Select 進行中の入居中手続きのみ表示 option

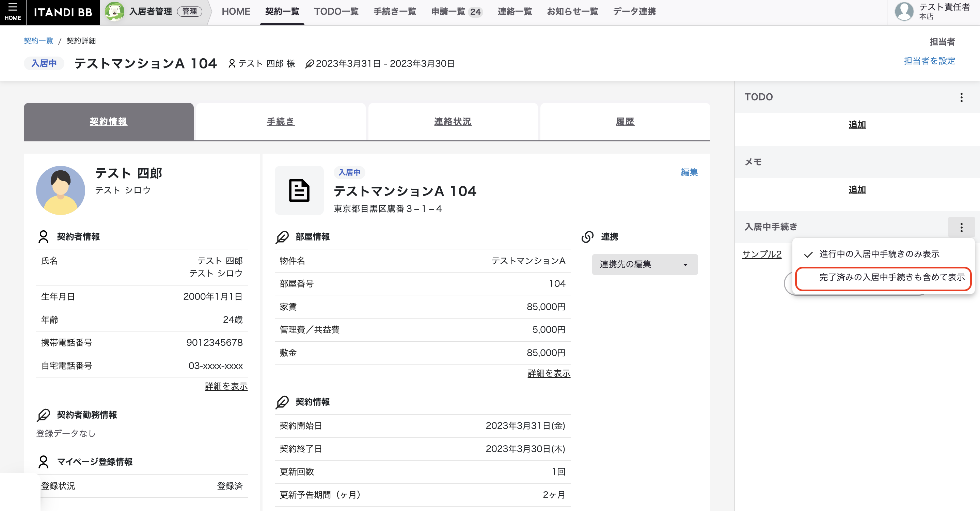pos(883,254)
